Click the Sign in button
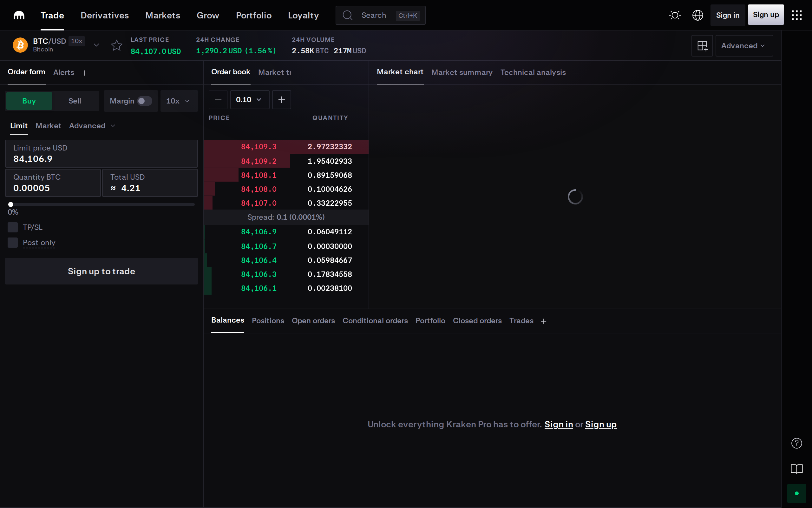 pyautogui.click(x=727, y=15)
